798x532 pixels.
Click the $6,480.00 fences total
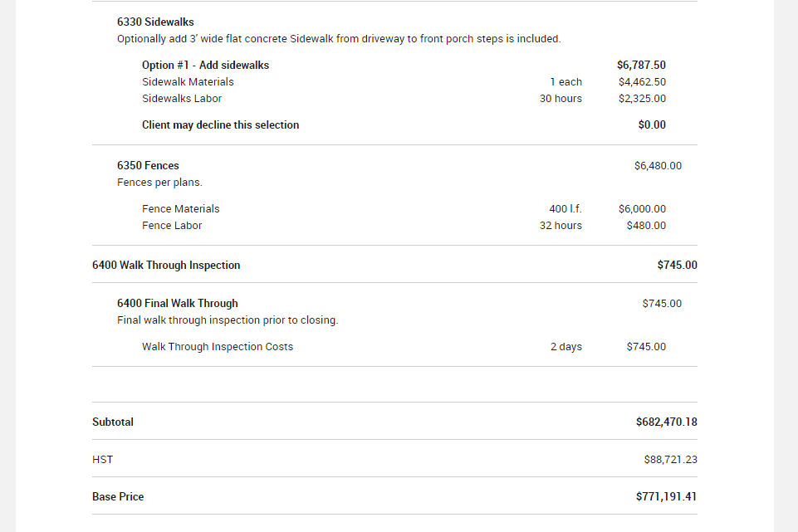pyautogui.click(x=658, y=166)
